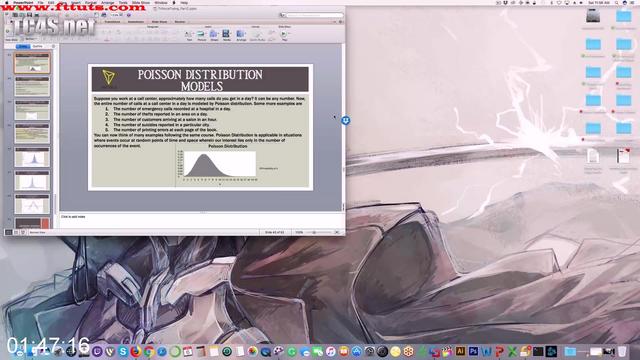Screen dimensions: 640x360
Task: Open iTunes from the Dock
Action: 331,351
